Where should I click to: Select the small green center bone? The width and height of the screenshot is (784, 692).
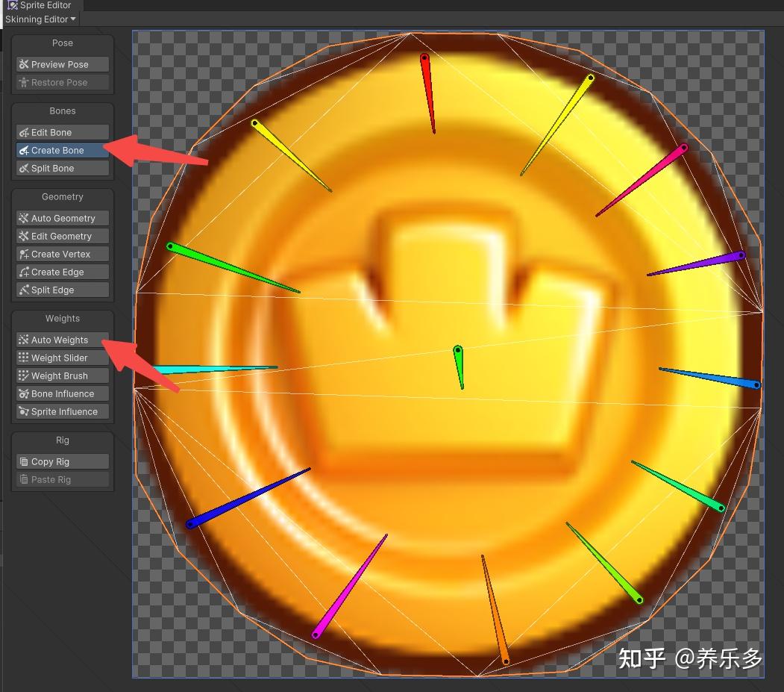click(459, 362)
